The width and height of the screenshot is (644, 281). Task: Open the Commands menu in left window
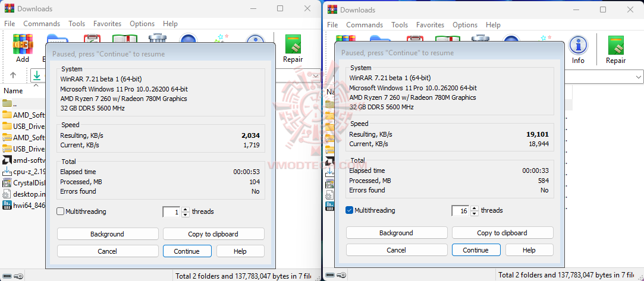pos(42,24)
